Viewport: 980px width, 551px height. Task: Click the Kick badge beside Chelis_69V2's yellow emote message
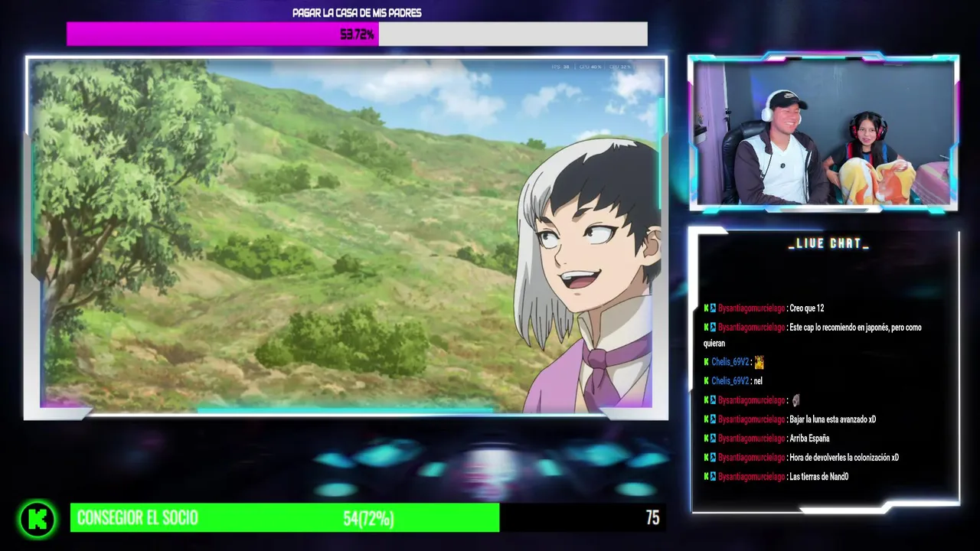click(x=707, y=362)
